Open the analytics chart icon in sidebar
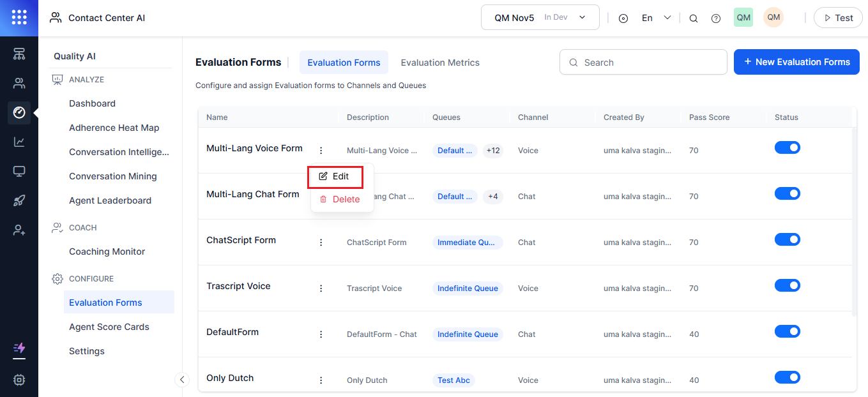 tap(19, 142)
